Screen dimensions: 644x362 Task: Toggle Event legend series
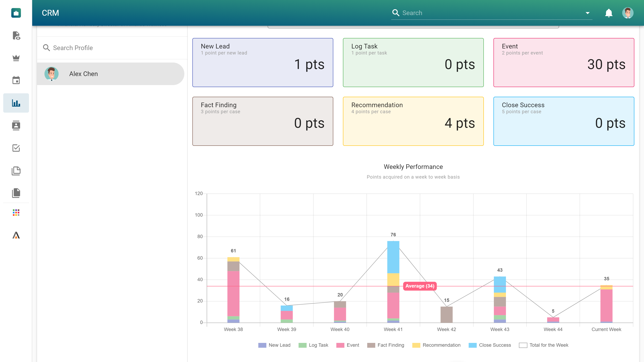(348, 345)
